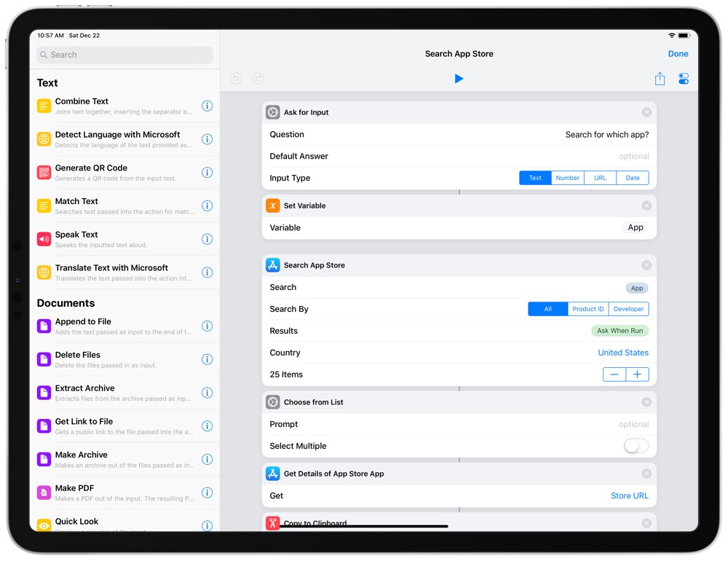Select URL input type
Viewport: 728px width, 561px height.
(x=600, y=178)
